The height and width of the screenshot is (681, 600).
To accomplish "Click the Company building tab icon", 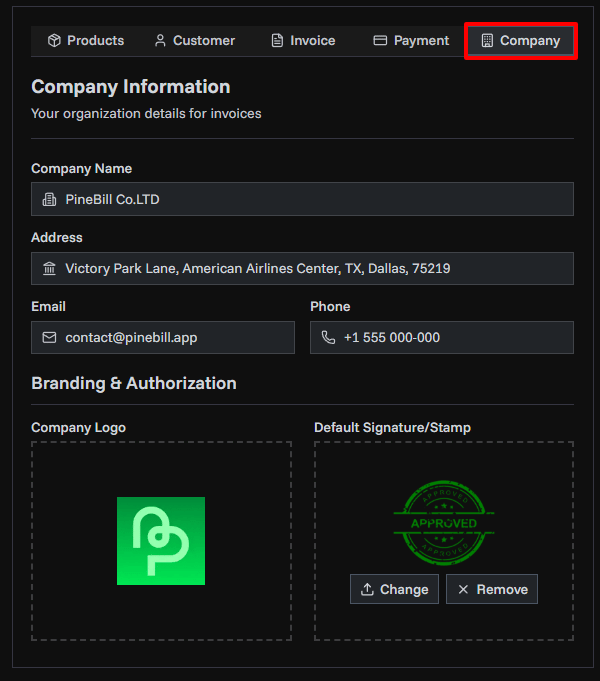I will click(x=487, y=40).
